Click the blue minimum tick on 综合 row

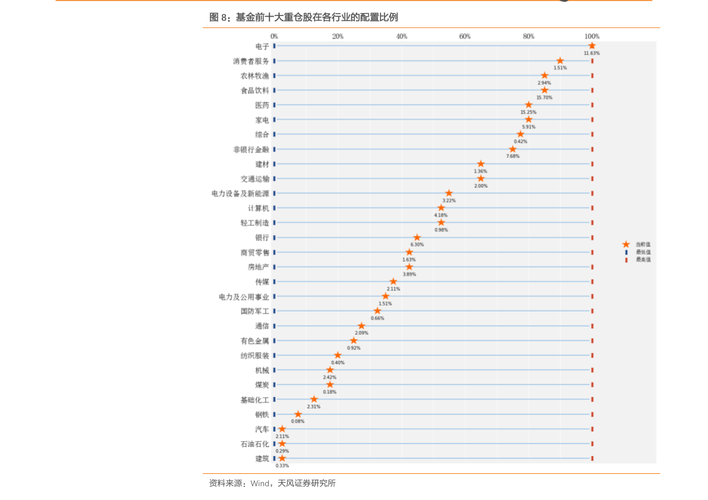point(274,134)
